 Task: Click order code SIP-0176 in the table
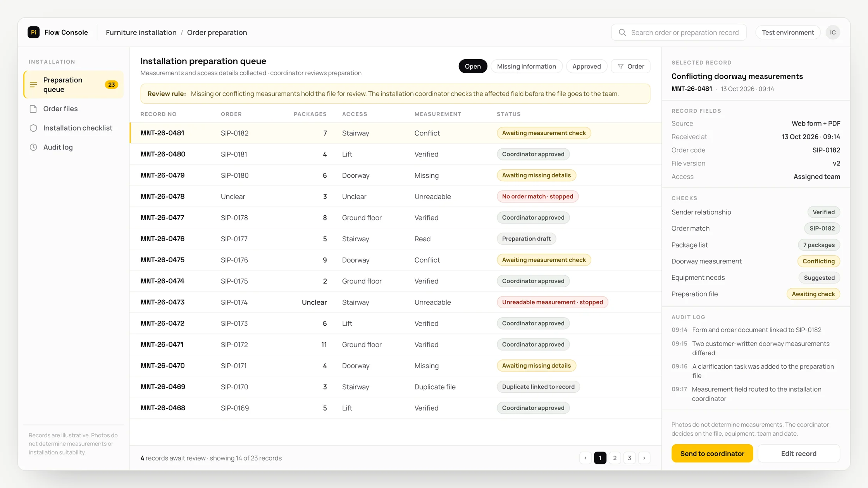pyautogui.click(x=234, y=260)
